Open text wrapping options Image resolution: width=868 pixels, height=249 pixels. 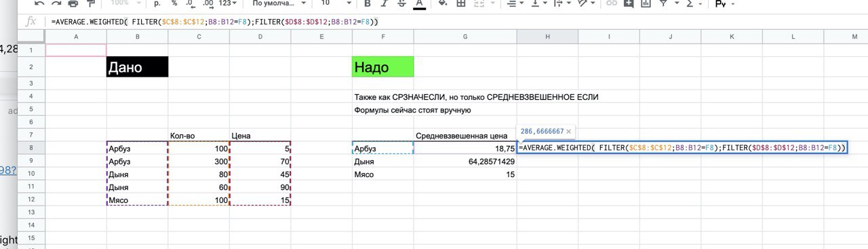tap(561, 3)
